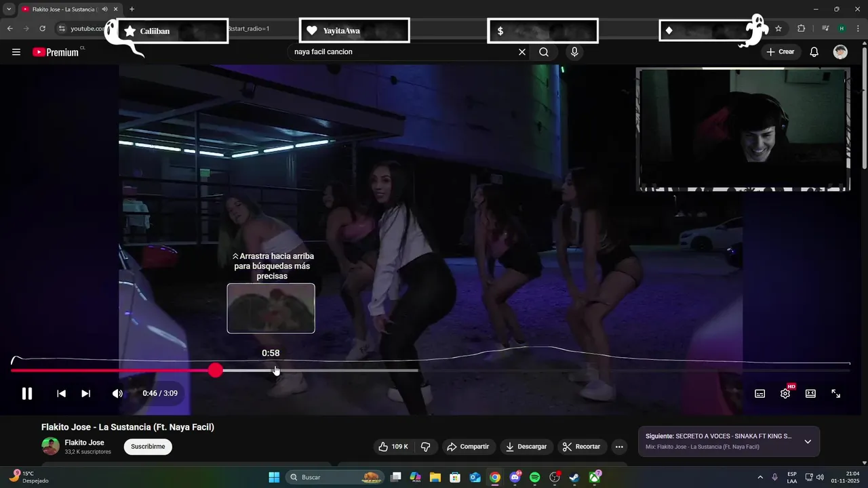This screenshot has height=488, width=868.
Task: Click the red progress bar scrubber handle
Action: [216, 370]
